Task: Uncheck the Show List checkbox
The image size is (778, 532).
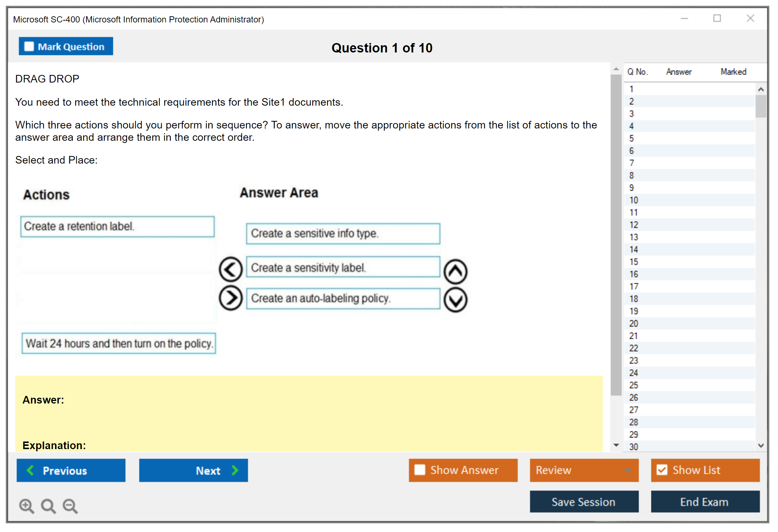Action: pos(662,470)
